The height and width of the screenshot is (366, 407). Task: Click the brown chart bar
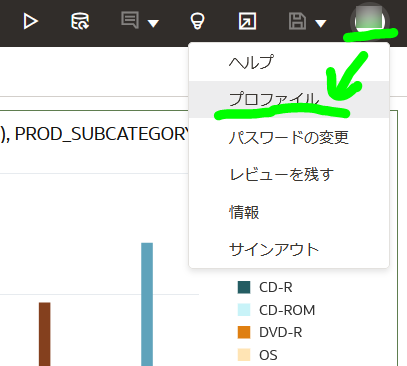[x=45, y=334]
